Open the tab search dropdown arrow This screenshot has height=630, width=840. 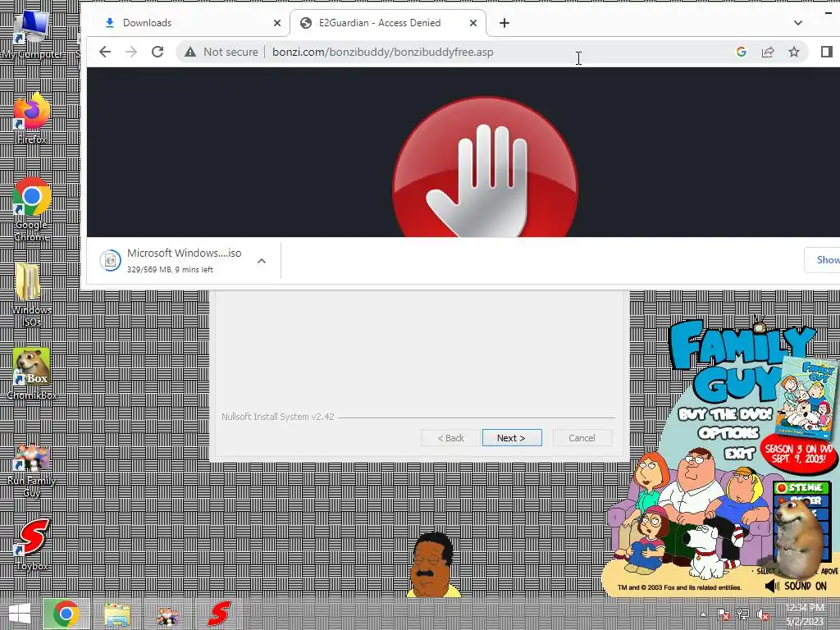coord(798,23)
